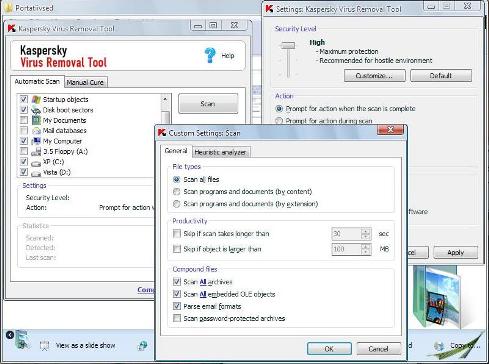Click the Apply button in Settings window
Image resolution: width=489 pixels, height=364 pixels.
(x=455, y=252)
